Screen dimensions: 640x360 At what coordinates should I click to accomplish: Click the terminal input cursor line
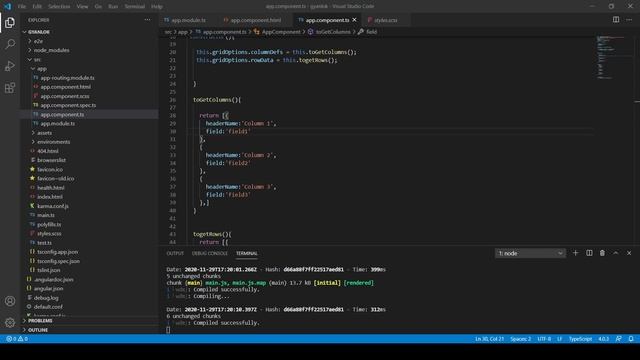[168, 329]
